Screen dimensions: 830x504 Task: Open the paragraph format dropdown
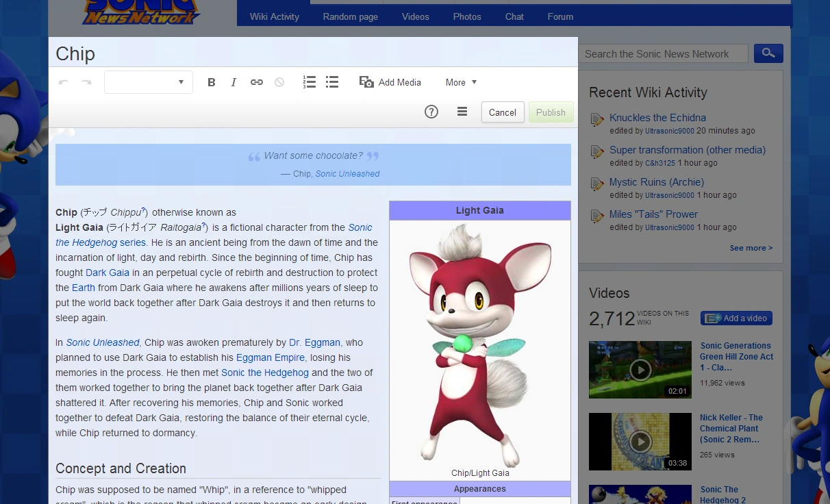click(149, 82)
